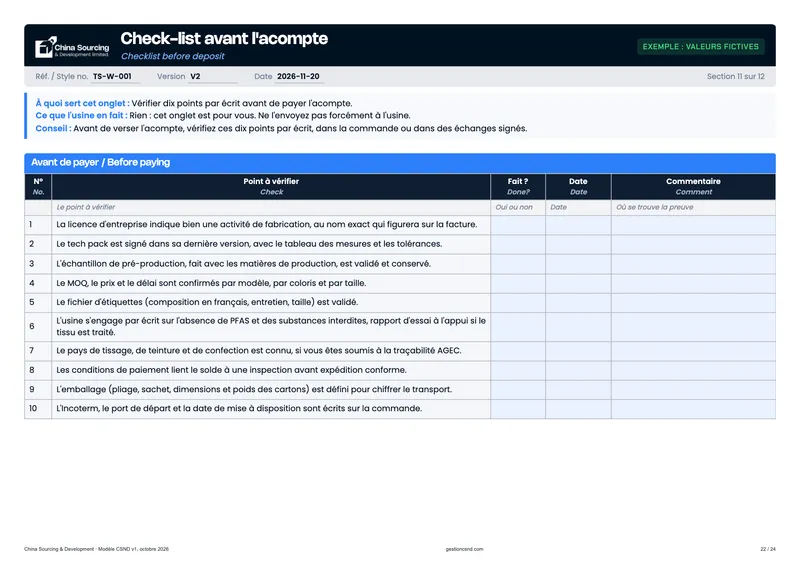
Task: Click the 'N°' column header
Action: click(38, 186)
